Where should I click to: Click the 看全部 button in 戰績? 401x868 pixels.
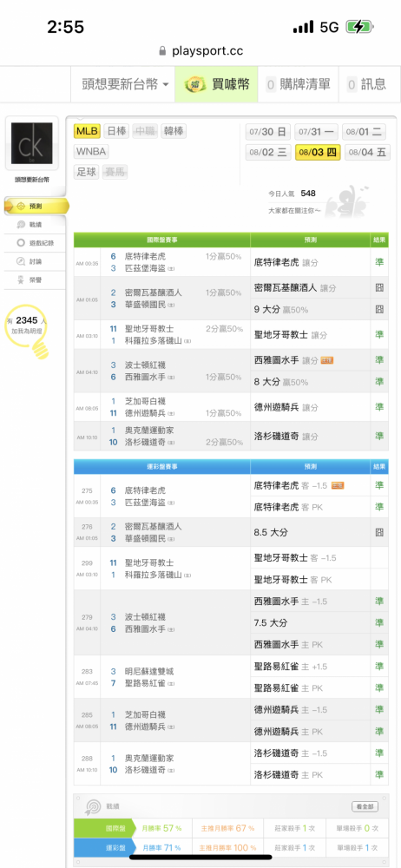(365, 806)
